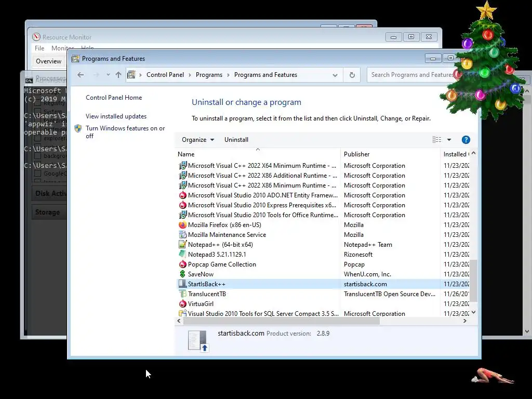Click the shield icon beside Windows features link
The height and width of the screenshot is (399, 532).
tap(78, 128)
